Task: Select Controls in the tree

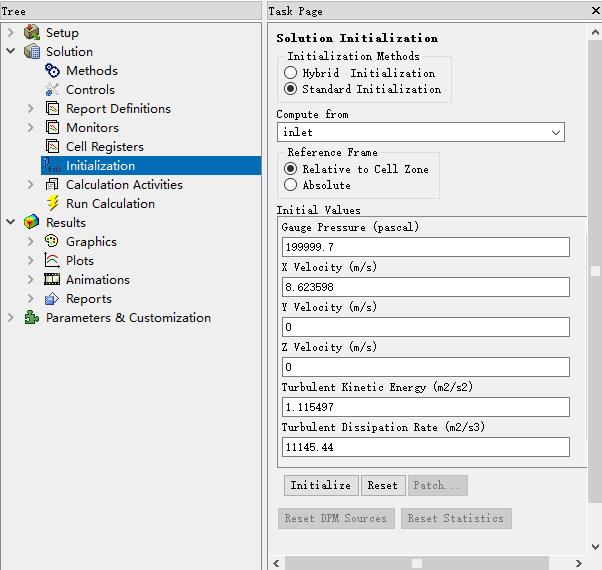Action: [90, 89]
